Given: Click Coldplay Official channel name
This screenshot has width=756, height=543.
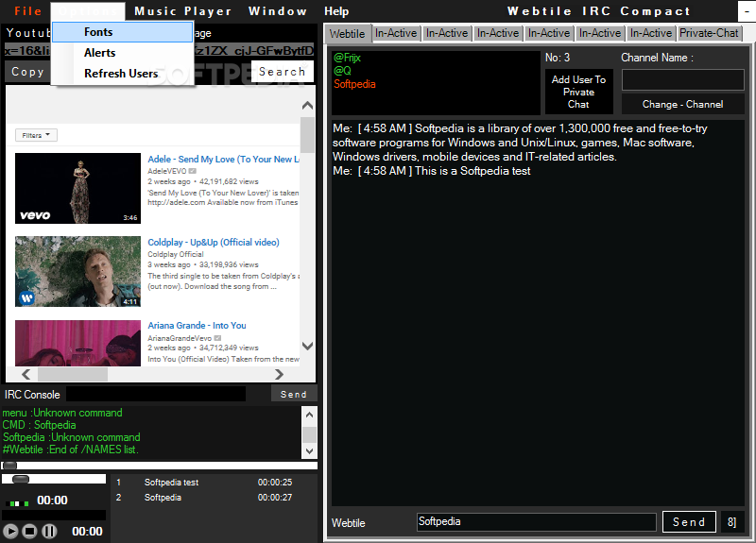Looking at the screenshot, I should point(176,254).
